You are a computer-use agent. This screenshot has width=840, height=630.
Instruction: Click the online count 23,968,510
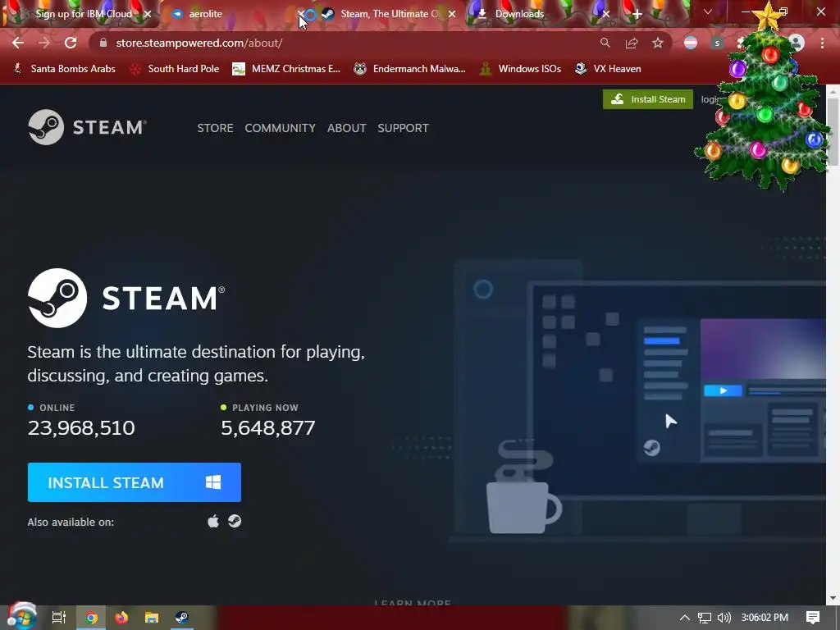pyautogui.click(x=81, y=427)
